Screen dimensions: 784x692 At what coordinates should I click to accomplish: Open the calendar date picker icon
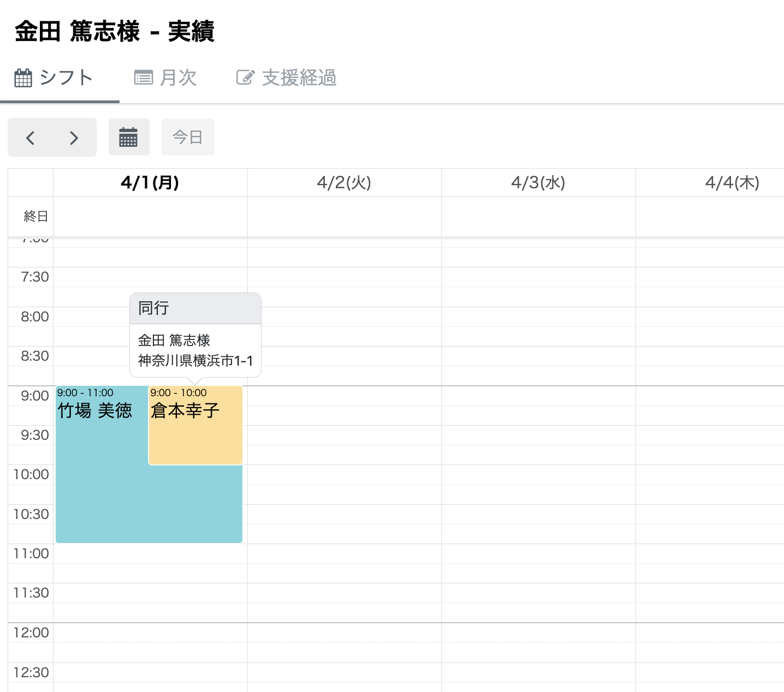(x=129, y=138)
